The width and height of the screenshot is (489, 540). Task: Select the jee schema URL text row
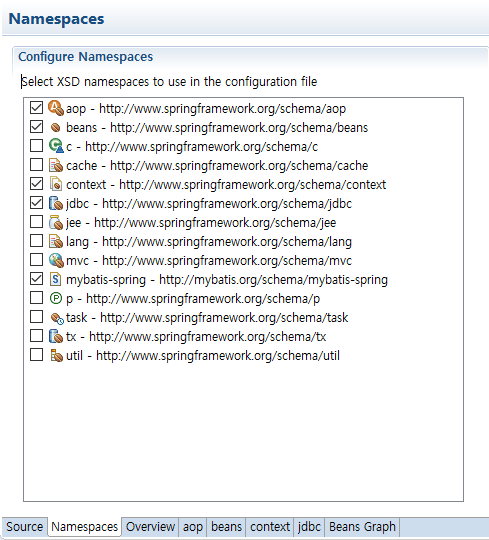coord(201,222)
